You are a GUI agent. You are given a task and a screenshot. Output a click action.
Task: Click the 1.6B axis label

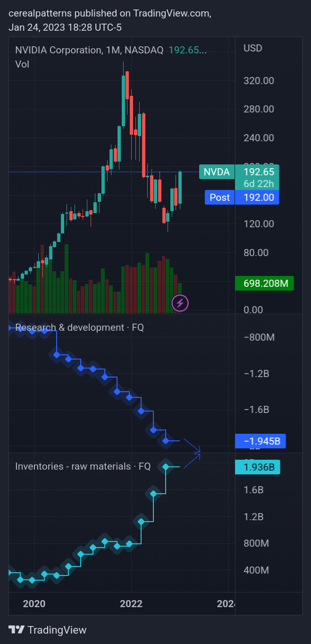tap(253, 490)
